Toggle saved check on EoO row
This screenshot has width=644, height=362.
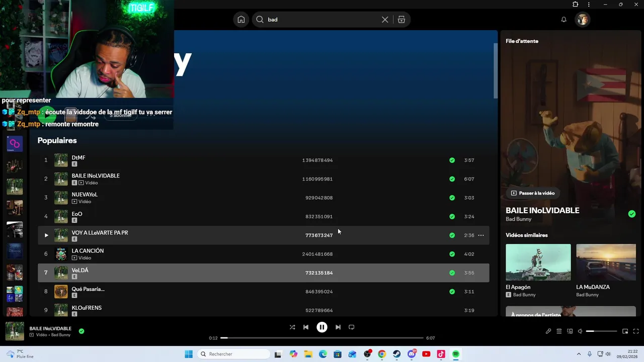tap(452, 217)
